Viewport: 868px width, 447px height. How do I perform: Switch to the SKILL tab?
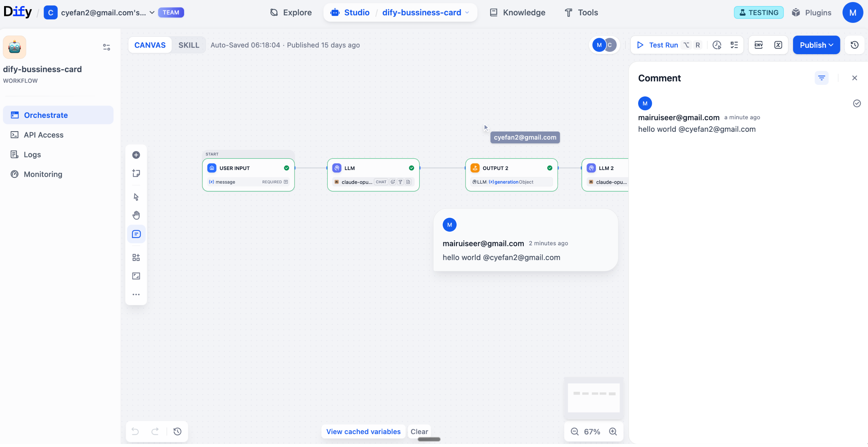pyautogui.click(x=189, y=45)
